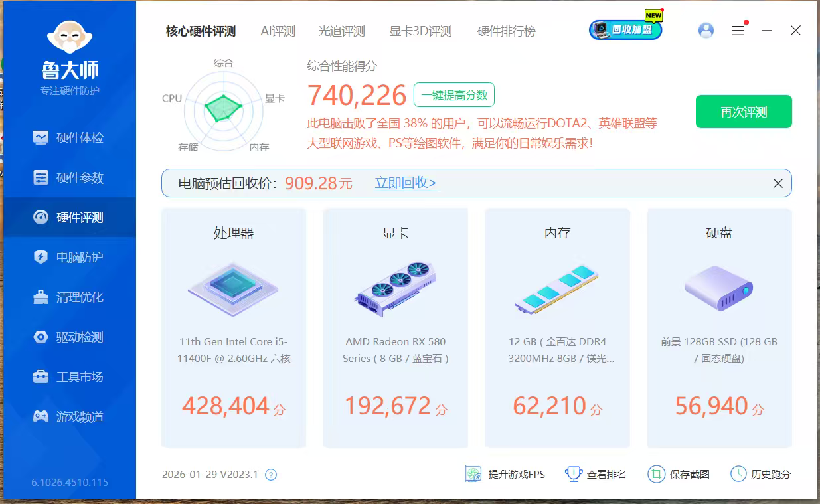Viewport: 820px width, 504px height.
Task: Switch to the AI评测 tab
Action: [278, 31]
